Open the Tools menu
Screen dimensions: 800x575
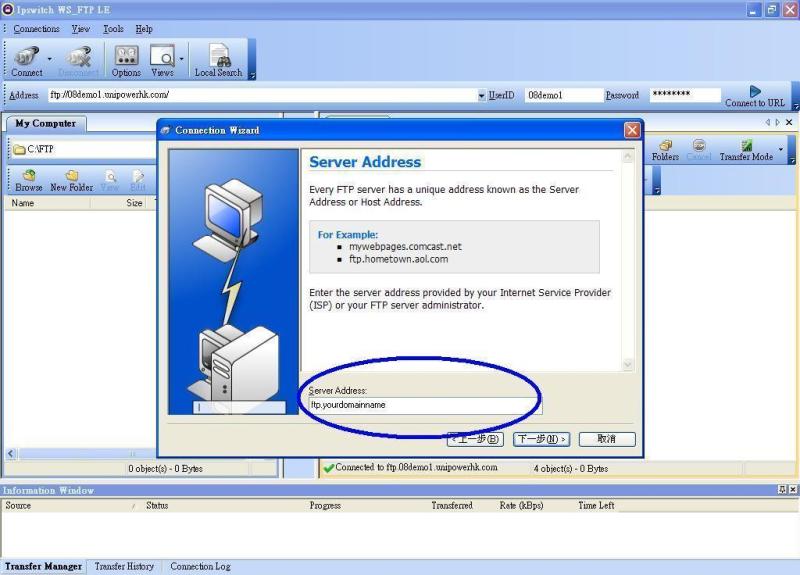(113, 29)
